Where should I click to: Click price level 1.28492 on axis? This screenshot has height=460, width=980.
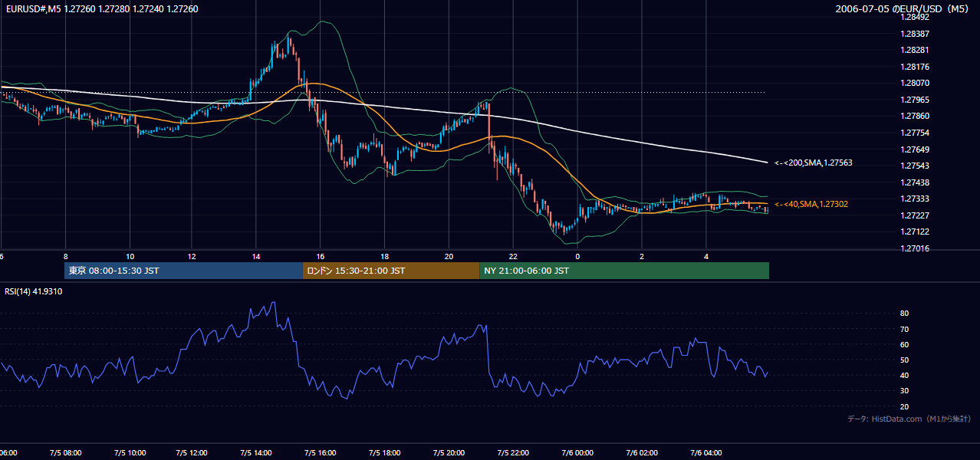point(916,17)
